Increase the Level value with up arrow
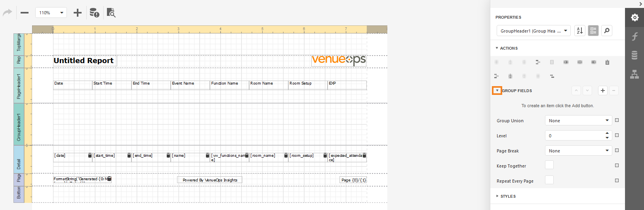The width and height of the screenshot is (644, 210). pyautogui.click(x=607, y=133)
